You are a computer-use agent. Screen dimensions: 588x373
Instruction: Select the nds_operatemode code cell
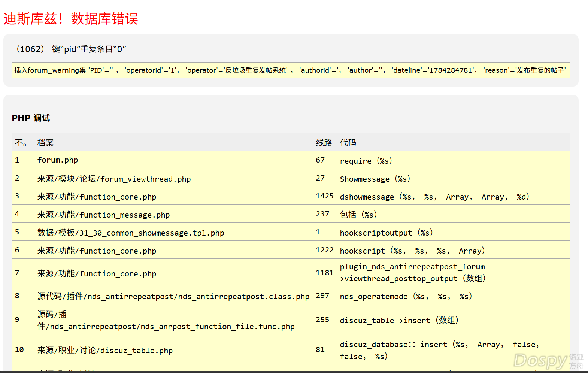(x=454, y=295)
